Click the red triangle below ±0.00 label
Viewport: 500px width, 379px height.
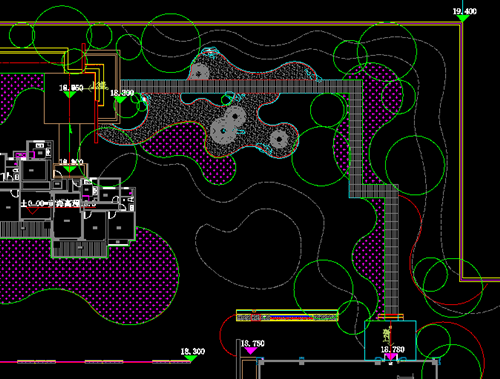point(32,211)
